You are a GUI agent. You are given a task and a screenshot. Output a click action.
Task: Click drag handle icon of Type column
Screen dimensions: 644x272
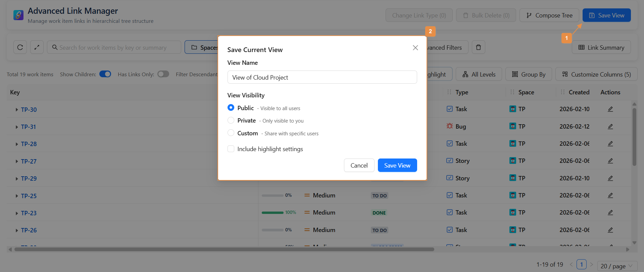[x=449, y=92]
